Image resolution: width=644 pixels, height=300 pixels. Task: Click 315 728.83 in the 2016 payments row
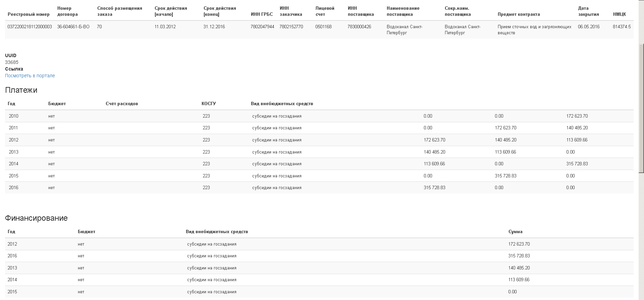(x=434, y=187)
